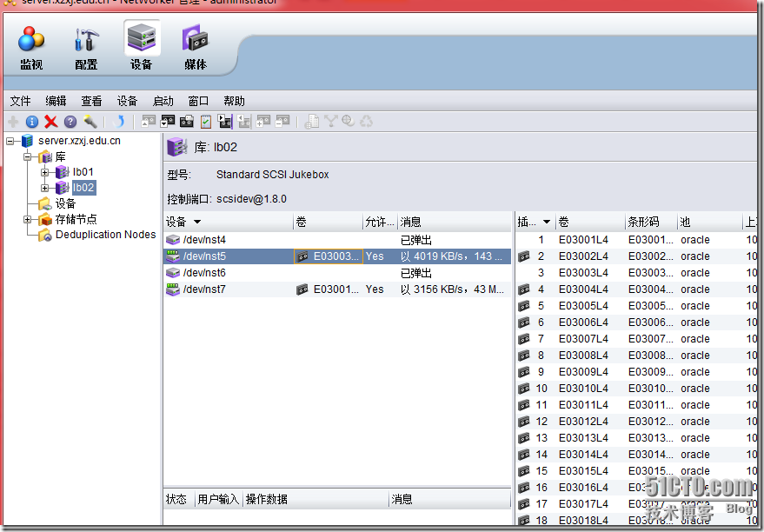764x532 pixels.
Task: Click the library icon in the 库: lb02 header
Action: 176,147
